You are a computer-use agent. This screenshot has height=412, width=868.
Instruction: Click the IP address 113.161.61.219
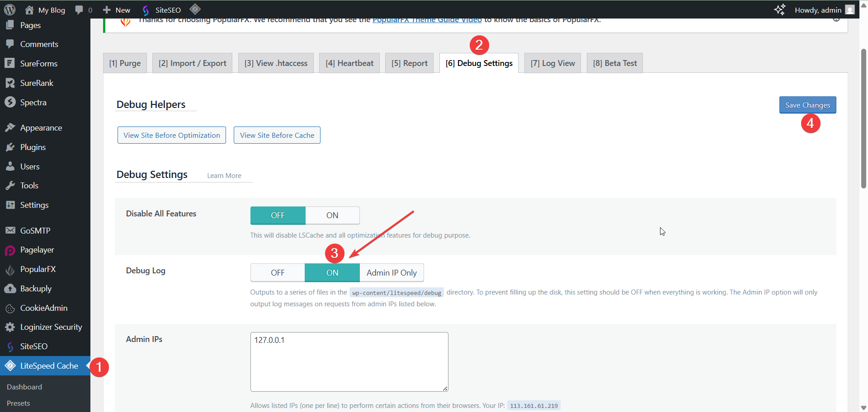pos(534,406)
